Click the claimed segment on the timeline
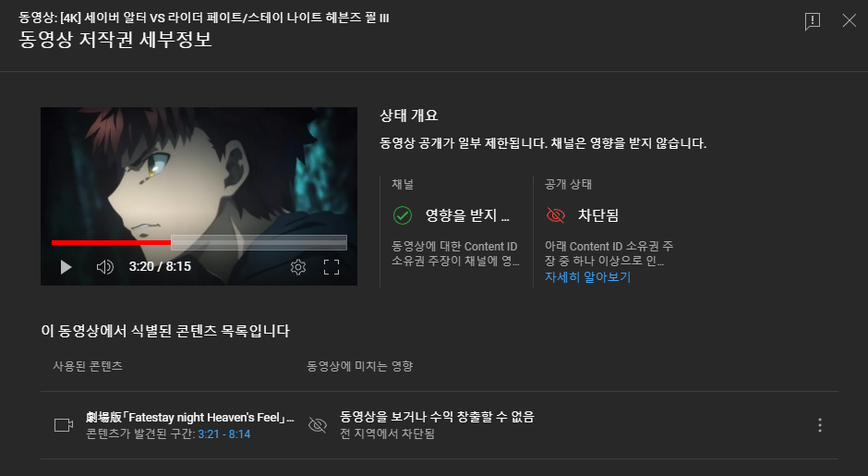 pos(259,242)
